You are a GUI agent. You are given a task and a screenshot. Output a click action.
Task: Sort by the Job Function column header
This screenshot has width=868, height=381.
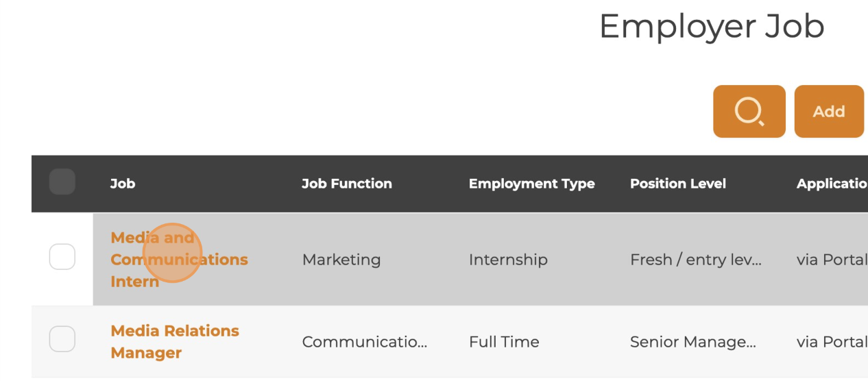347,184
